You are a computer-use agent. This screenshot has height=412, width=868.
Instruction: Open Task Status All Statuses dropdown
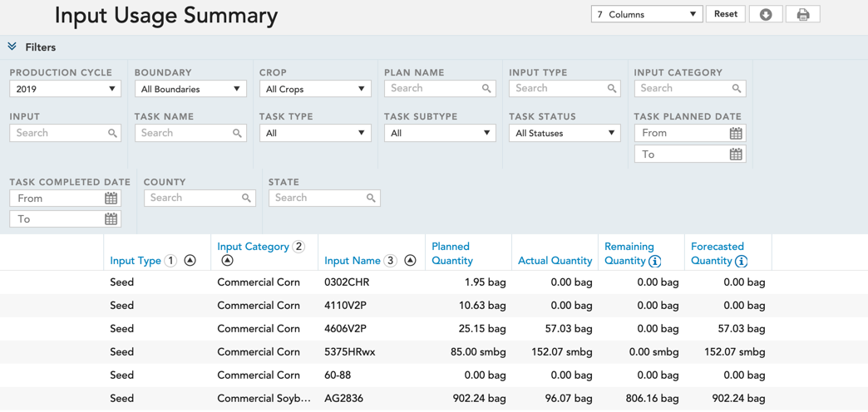pos(565,133)
